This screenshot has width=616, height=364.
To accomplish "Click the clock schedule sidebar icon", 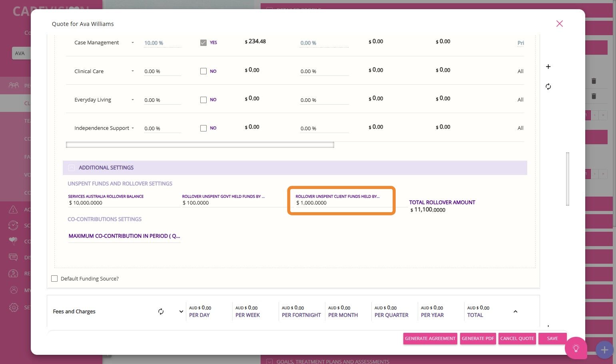I will coord(13,225).
